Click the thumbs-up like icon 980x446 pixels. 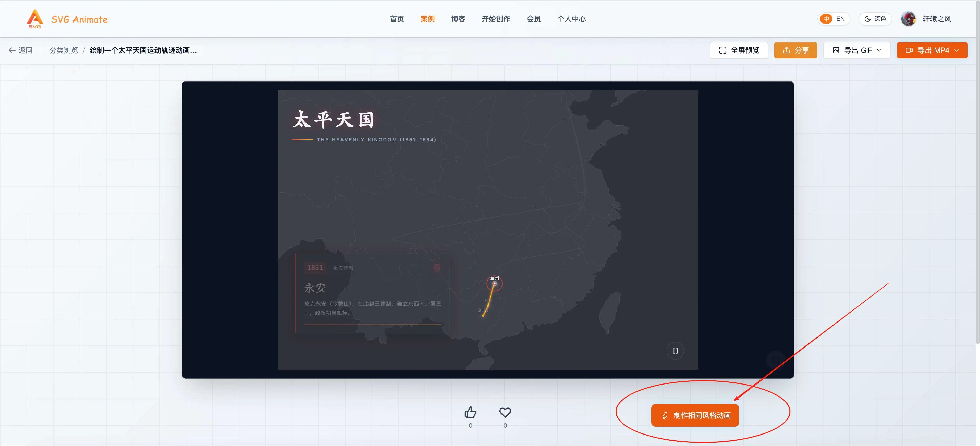point(470,413)
